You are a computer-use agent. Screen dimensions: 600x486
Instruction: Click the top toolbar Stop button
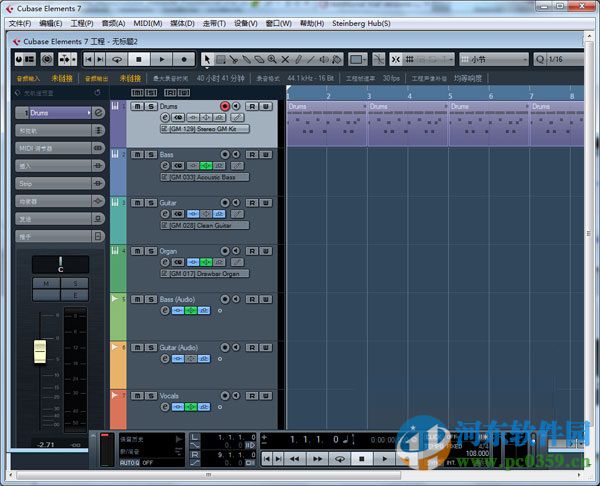139,59
